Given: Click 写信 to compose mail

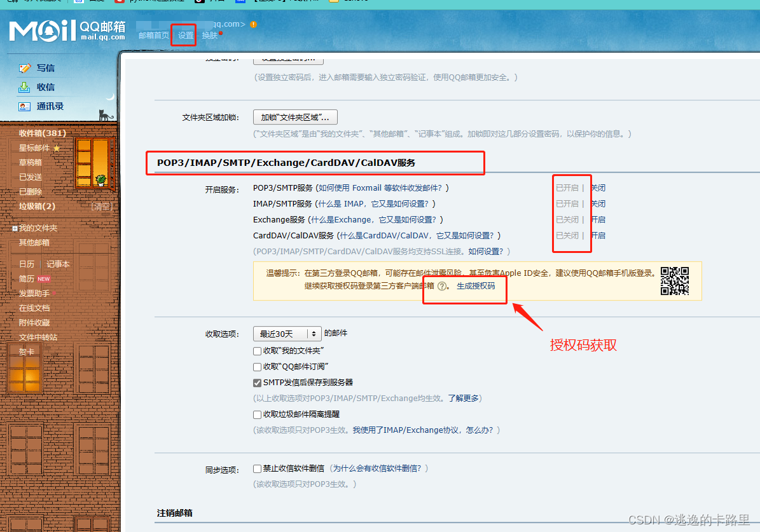Looking at the screenshot, I should [46, 68].
